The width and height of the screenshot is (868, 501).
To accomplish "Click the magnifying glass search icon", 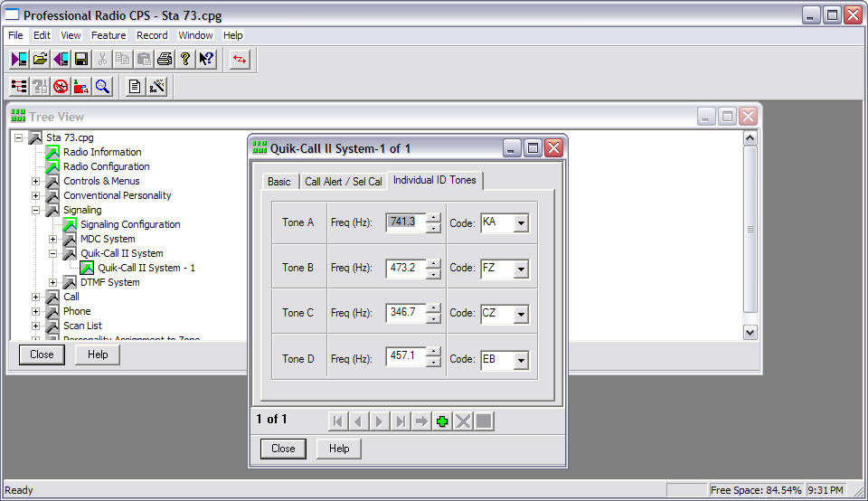I will pyautogui.click(x=102, y=87).
